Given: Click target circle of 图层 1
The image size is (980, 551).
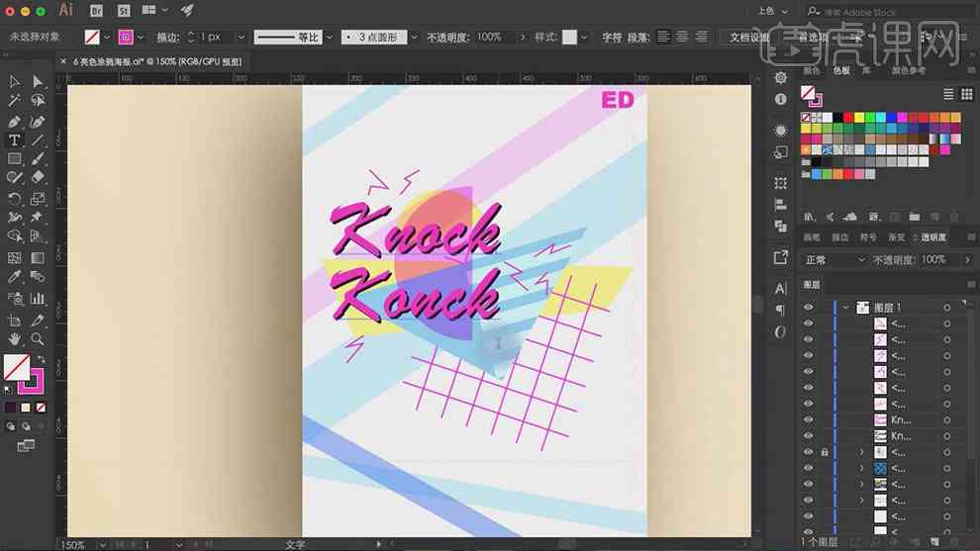Looking at the screenshot, I should coord(947,308).
